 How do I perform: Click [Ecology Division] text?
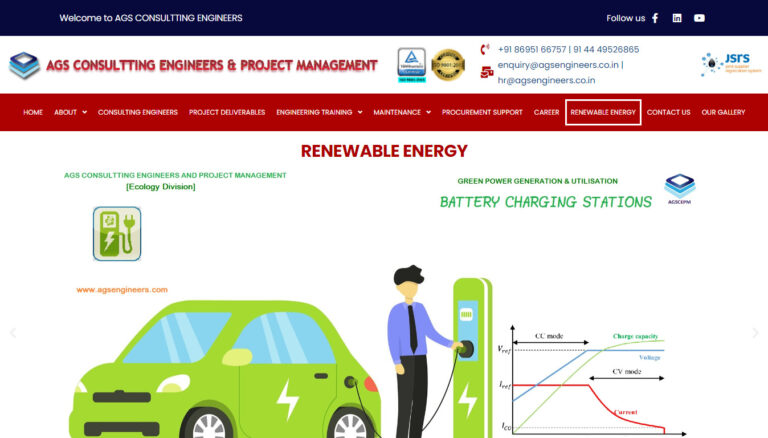coord(161,187)
